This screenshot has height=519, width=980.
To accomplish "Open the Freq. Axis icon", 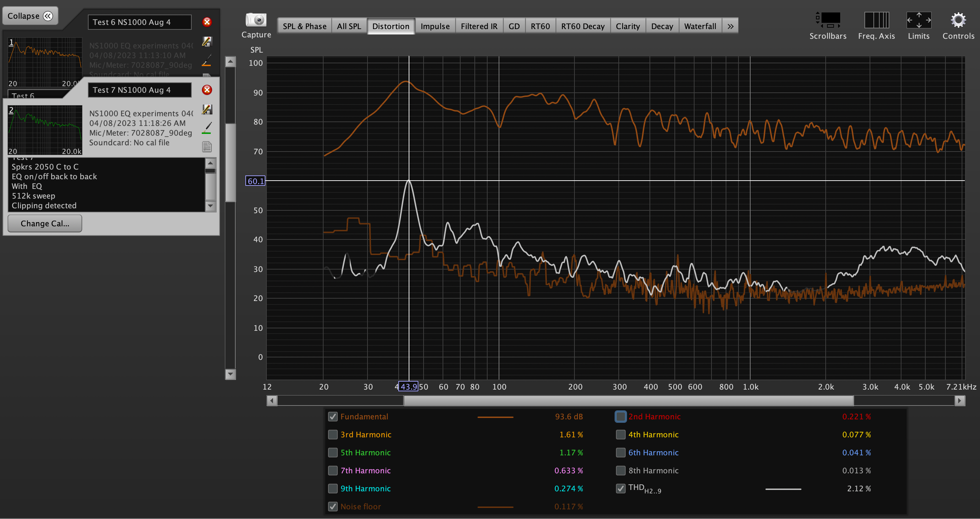I will pyautogui.click(x=876, y=20).
